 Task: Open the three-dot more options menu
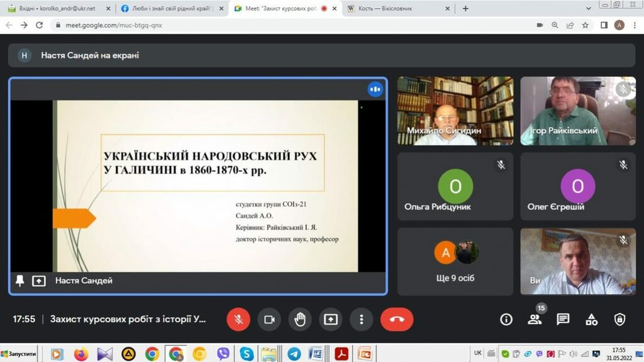pos(361,319)
